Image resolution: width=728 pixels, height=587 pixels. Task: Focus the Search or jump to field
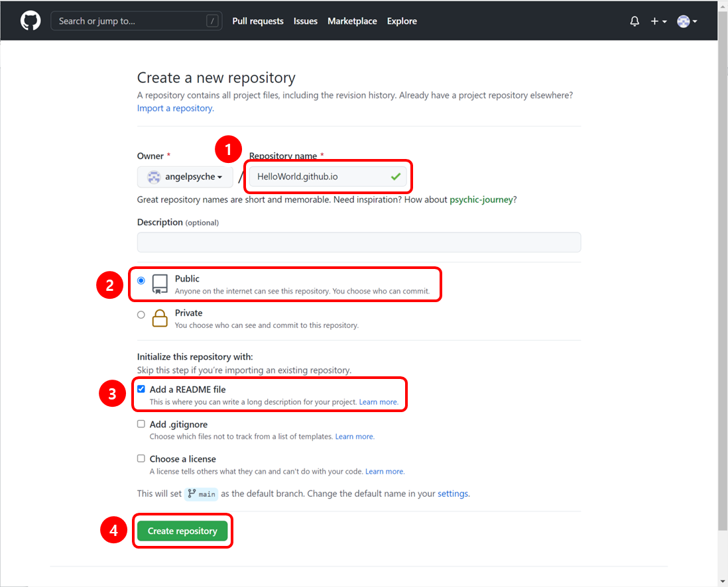click(136, 21)
